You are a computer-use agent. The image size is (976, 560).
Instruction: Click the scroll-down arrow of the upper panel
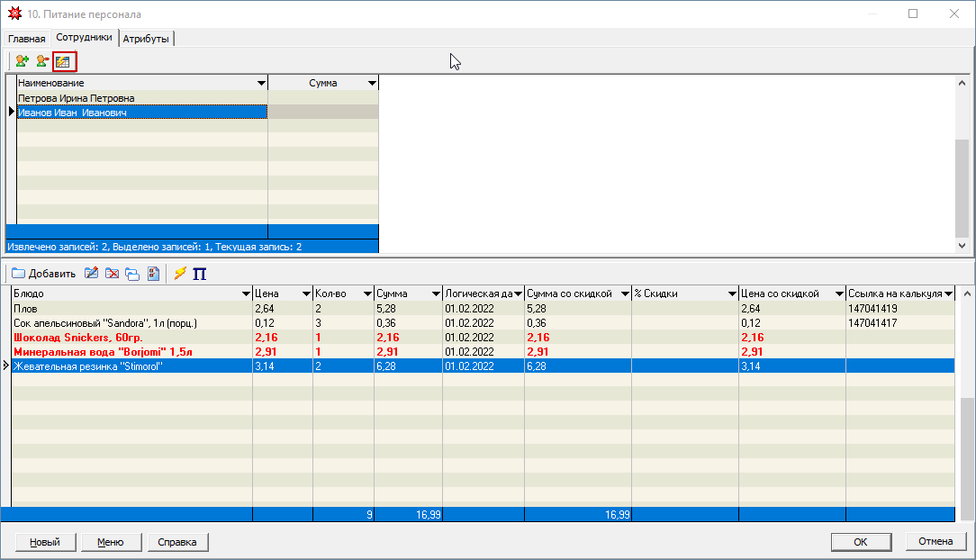962,245
